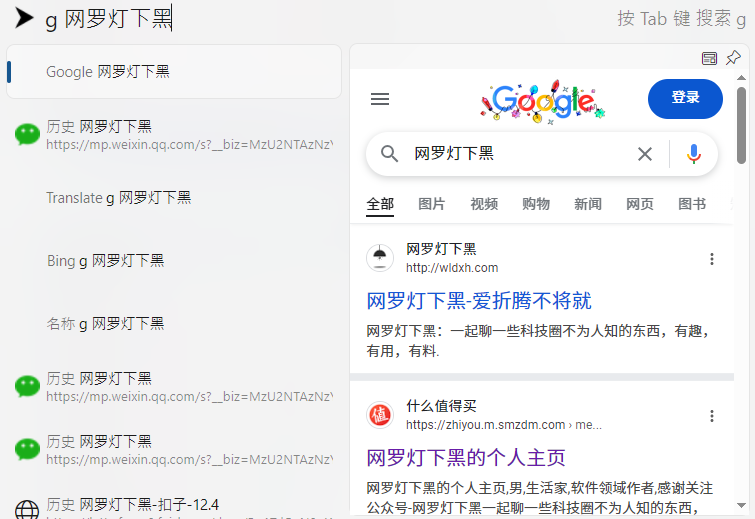This screenshot has height=519, width=755.
Task: Select the Google 网罗灯下黑 result row
Action: 174,72
